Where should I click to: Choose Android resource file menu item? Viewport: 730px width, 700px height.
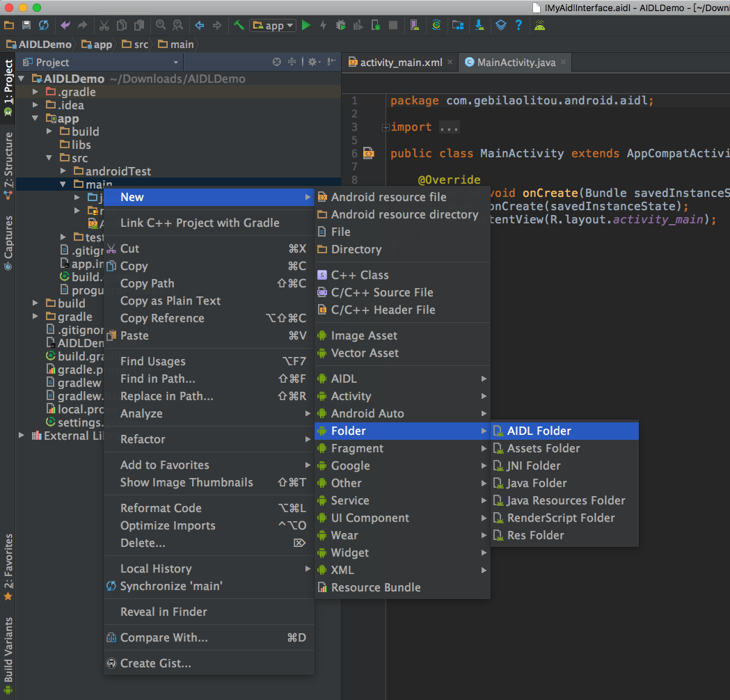pyautogui.click(x=403, y=198)
